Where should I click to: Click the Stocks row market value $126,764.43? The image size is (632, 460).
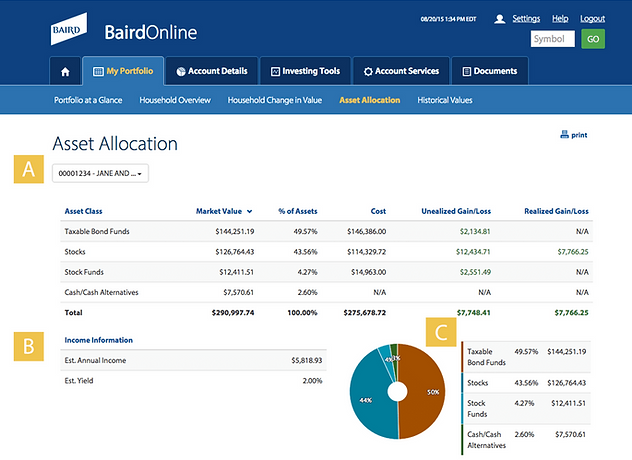[235, 252]
